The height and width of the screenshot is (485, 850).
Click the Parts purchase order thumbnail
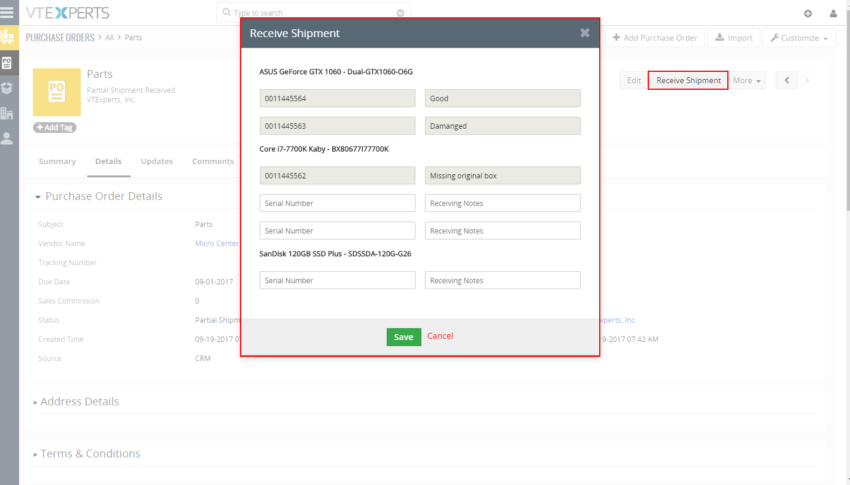point(57,92)
